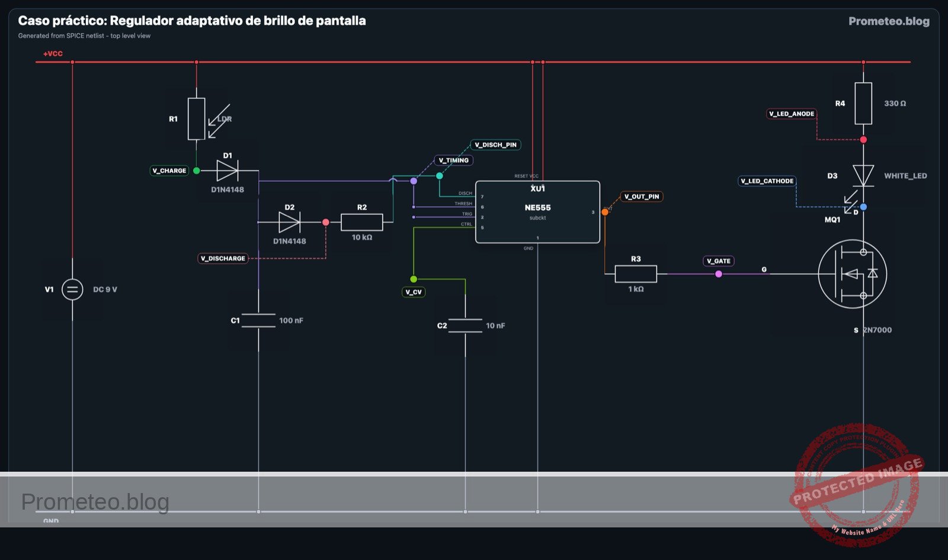Click the 100 nF capacitor value
This screenshot has width=948, height=560.
pos(291,321)
